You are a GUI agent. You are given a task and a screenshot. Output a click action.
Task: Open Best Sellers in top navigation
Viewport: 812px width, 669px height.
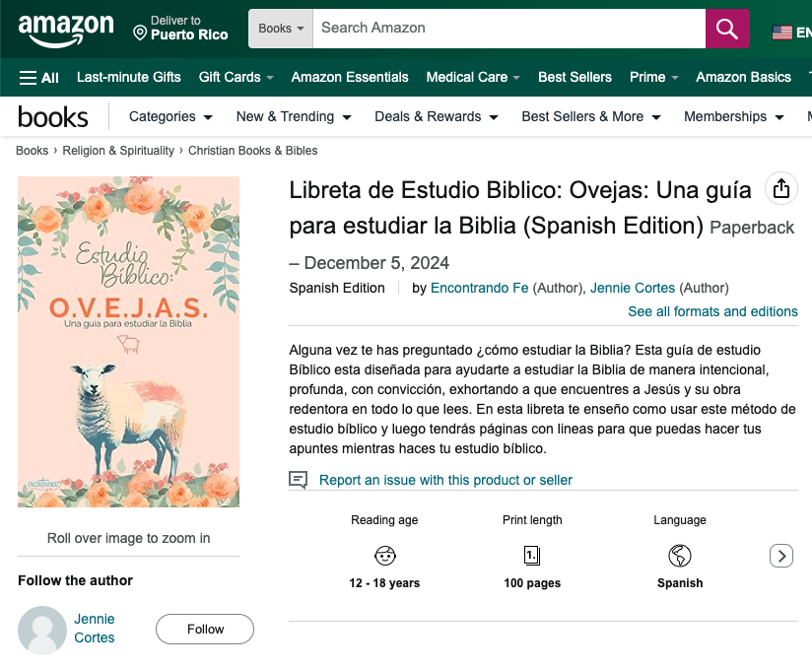pyautogui.click(x=575, y=77)
